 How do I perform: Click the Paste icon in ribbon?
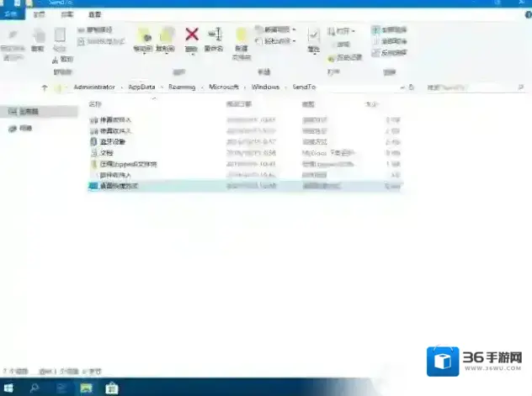(x=60, y=37)
